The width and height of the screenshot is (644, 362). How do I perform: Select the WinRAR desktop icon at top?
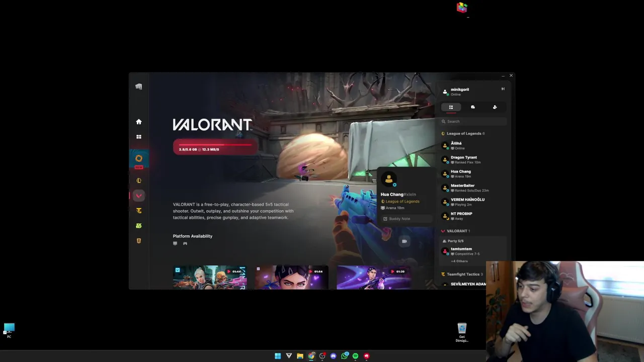point(462,8)
